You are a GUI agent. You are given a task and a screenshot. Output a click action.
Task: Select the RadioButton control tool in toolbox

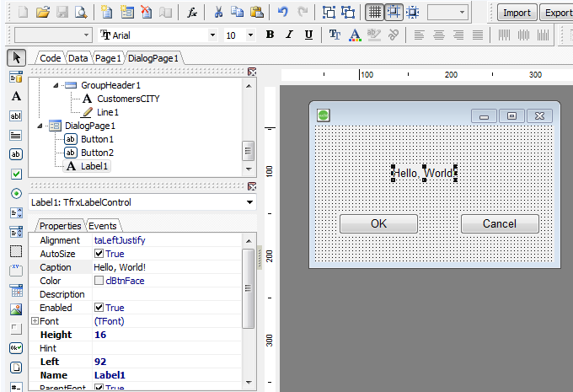pyautogui.click(x=16, y=193)
